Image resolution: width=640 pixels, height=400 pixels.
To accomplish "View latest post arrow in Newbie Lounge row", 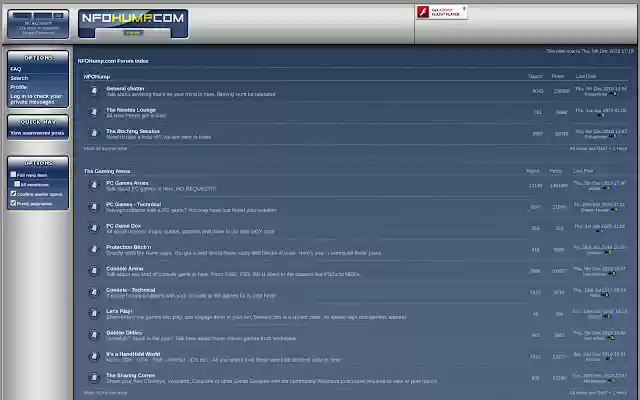I will (x=600, y=116).
